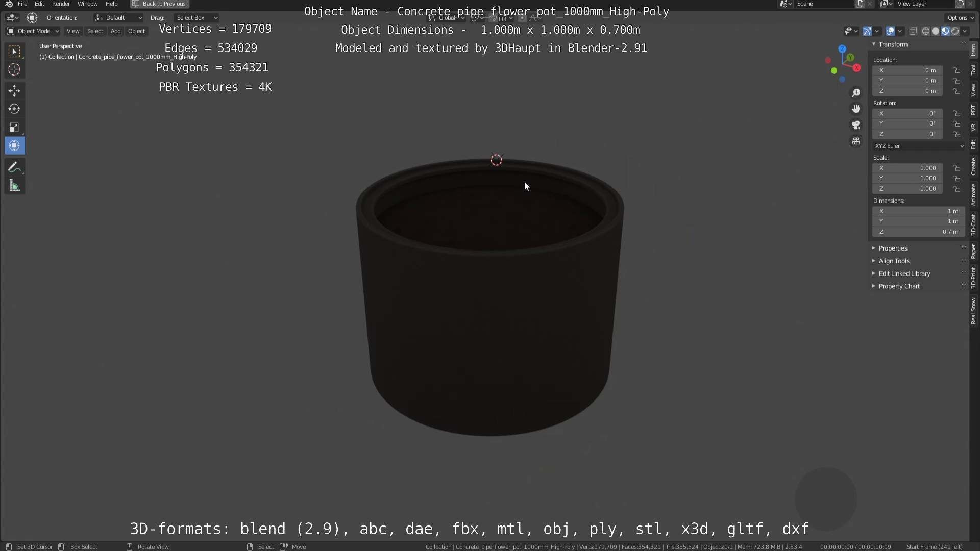Click Back to Previous button
This screenshot has width=980, height=551.
pyautogui.click(x=159, y=4)
